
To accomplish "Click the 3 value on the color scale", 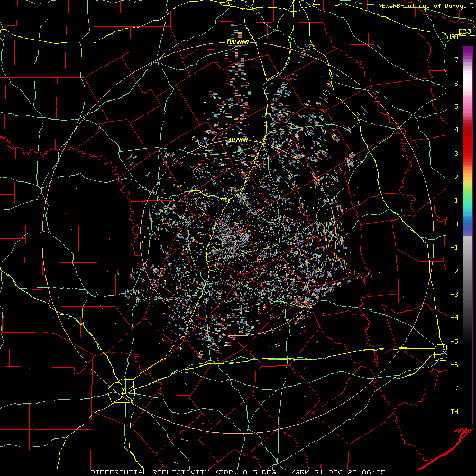I will (x=456, y=153).
